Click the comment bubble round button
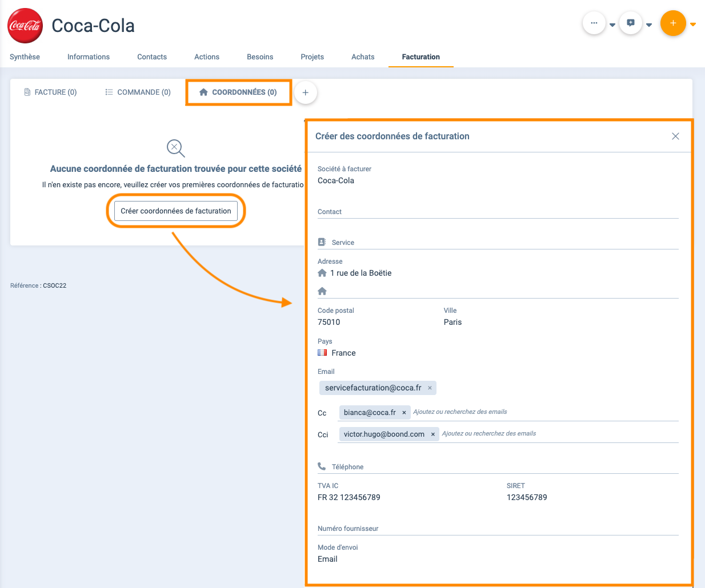Image resolution: width=705 pixels, height=588 pixels. tap(631, 23)
